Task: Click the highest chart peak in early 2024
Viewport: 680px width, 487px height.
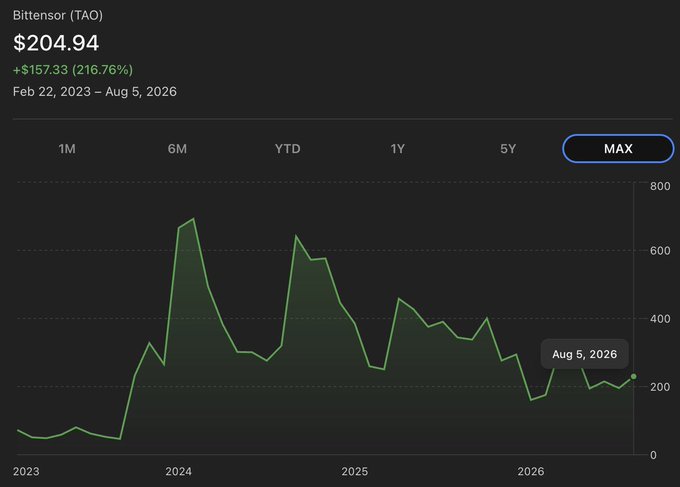Action: 193,219
